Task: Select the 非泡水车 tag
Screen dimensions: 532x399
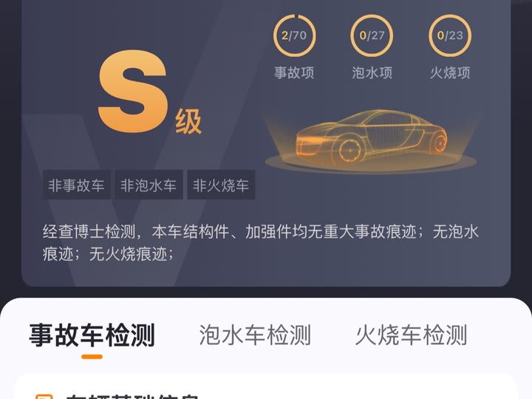Action: 149,185
